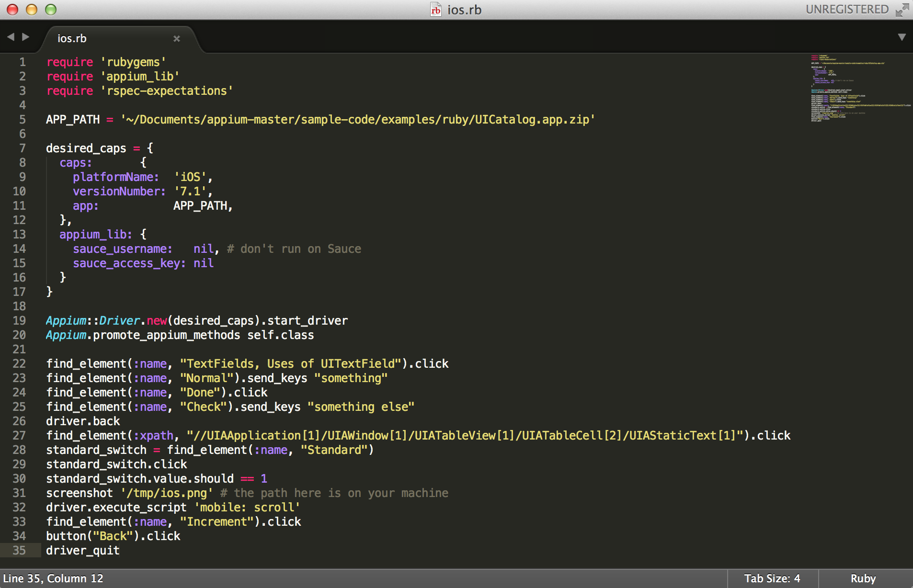Click the yellow minimize window button
This screenshot has height=588, width=913.
[32, 10]
